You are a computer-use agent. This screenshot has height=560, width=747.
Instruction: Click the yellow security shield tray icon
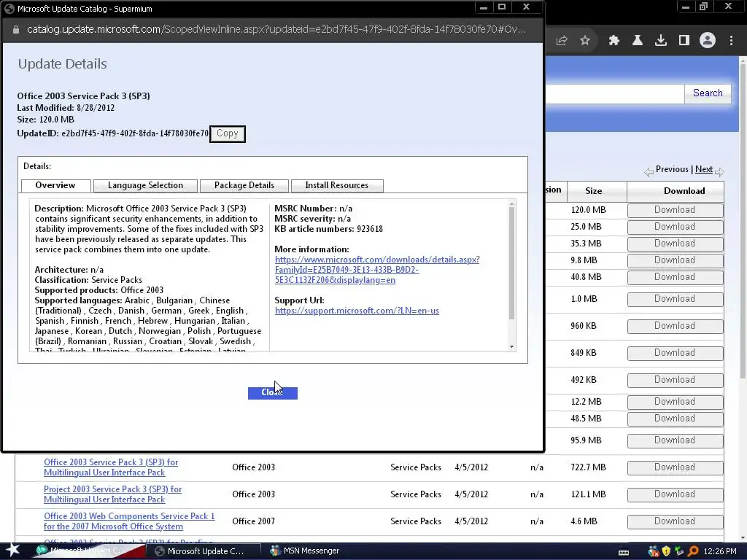(x=666, y=551)
